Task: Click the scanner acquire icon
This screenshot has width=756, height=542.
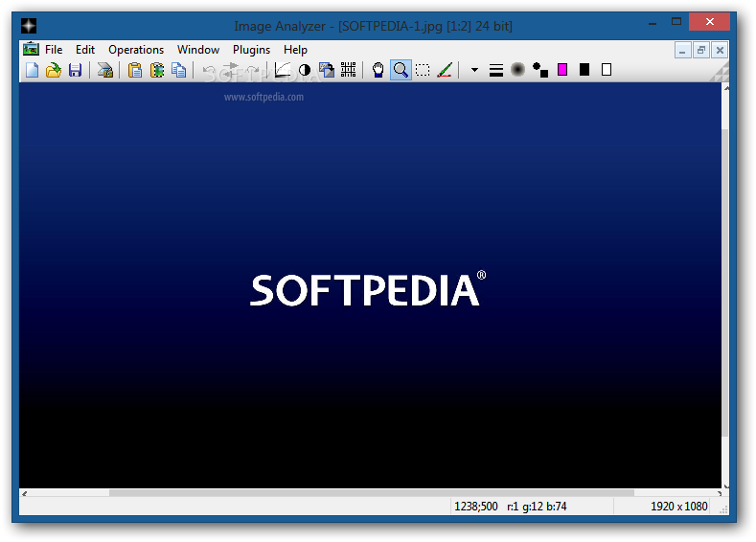Action: pyautogui.click(x=105, y=70)
